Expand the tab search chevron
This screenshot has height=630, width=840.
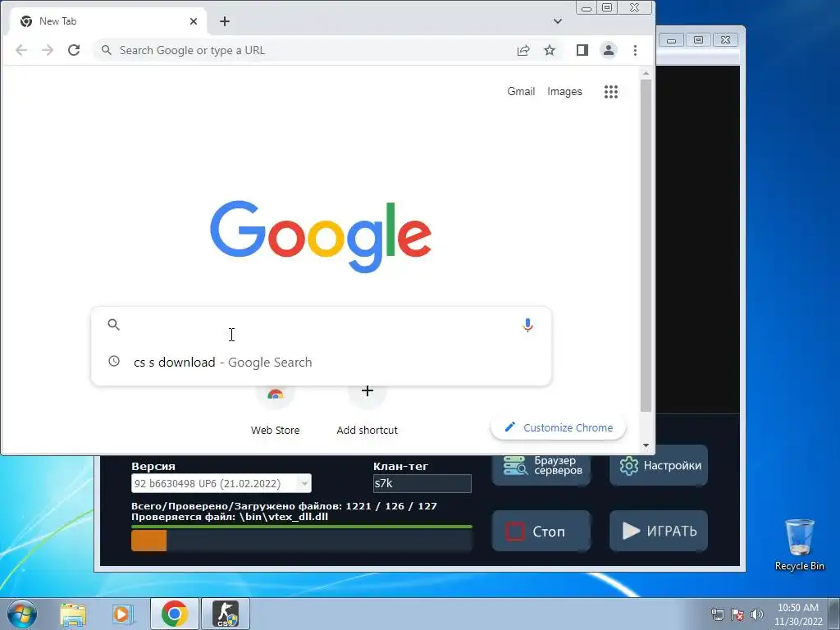coord(558,21)
